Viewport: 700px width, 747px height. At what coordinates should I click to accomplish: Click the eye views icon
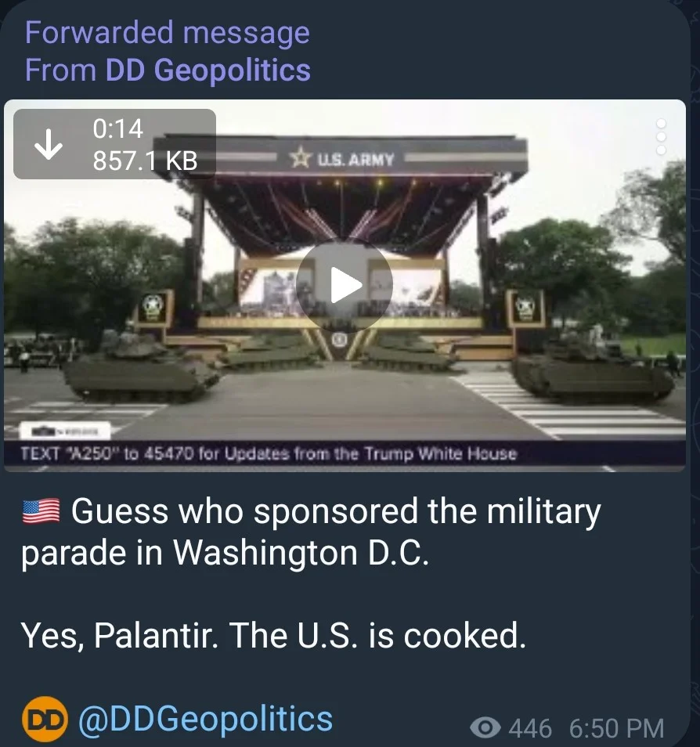coord(485,727)
